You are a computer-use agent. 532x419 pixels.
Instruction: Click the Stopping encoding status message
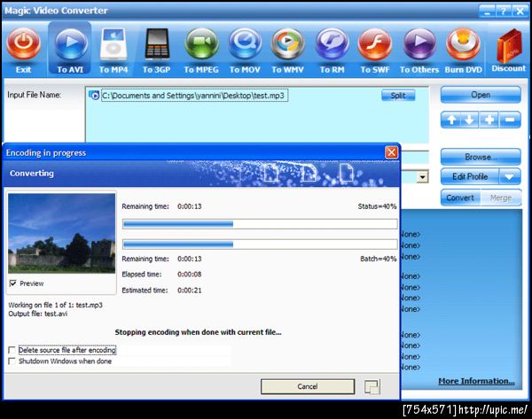coord(198,332)
